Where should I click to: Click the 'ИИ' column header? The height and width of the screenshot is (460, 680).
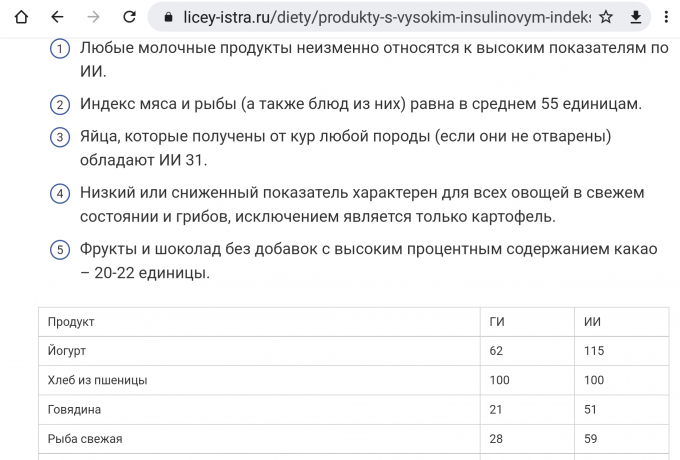click(592, 322)
